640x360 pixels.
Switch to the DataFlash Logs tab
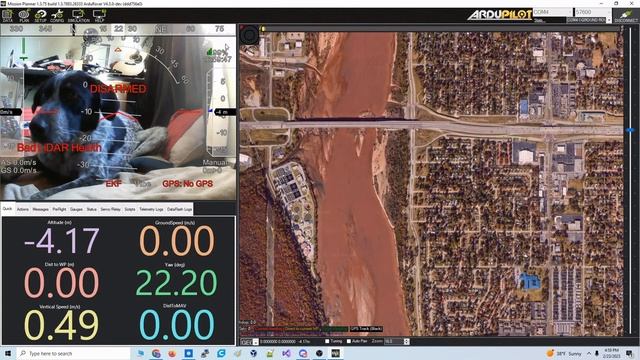[x=179, y=209]
